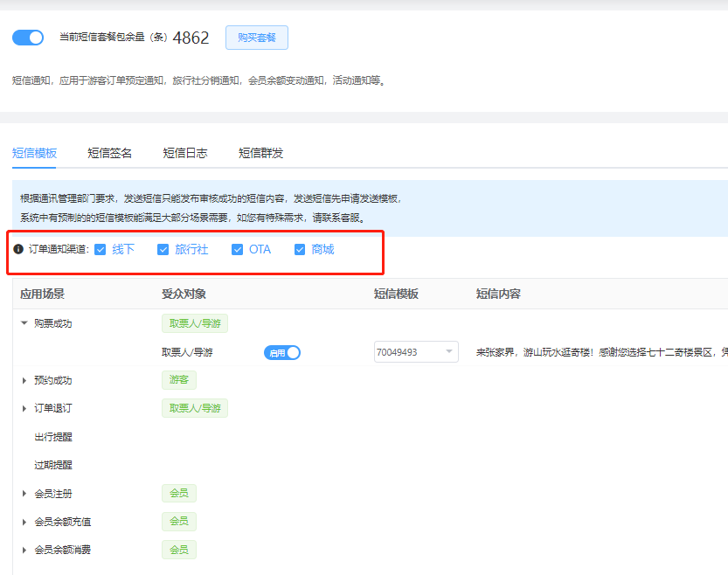Expand the 预约成功 row
This screenshot has width=728, height=575.
[x=24, y=380]
